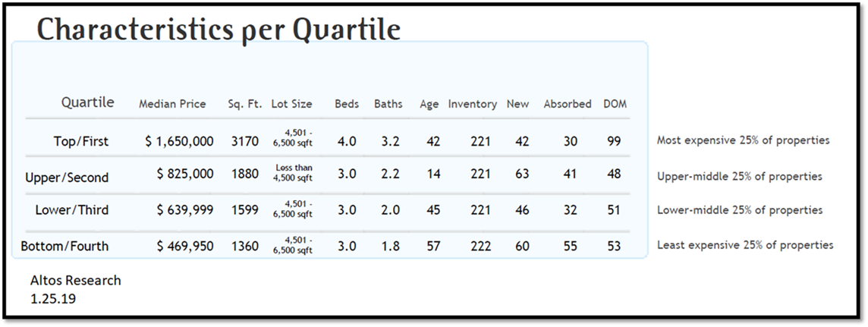Select the Bottom/Fourth row label
Screen dimensions: 868x327
point(64,246)
